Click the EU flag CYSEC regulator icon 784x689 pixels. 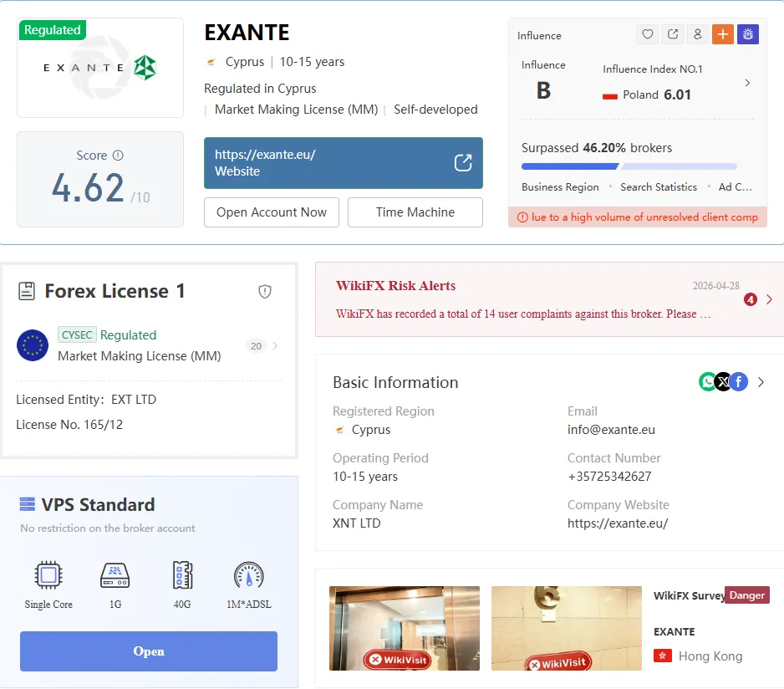(x=33, y=345)
